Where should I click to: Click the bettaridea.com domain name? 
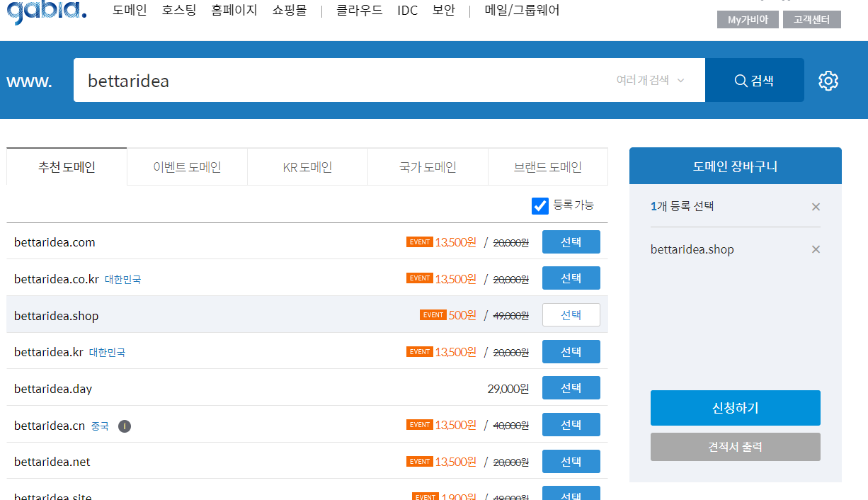point(55,243)
